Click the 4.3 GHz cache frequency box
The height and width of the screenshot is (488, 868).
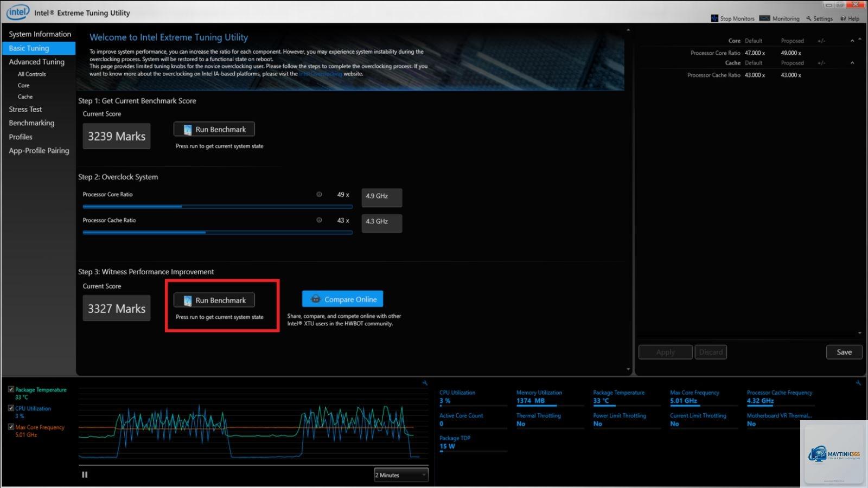click(x=382, y=223)
